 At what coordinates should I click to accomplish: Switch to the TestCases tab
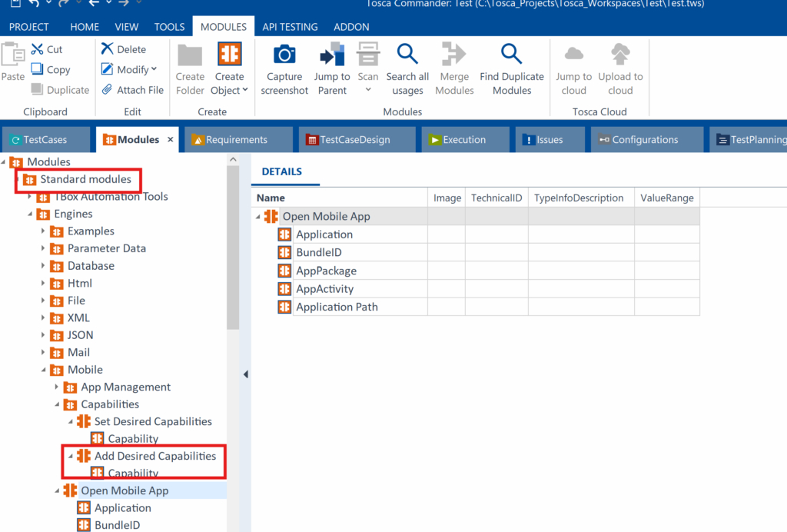click(45, 139)
